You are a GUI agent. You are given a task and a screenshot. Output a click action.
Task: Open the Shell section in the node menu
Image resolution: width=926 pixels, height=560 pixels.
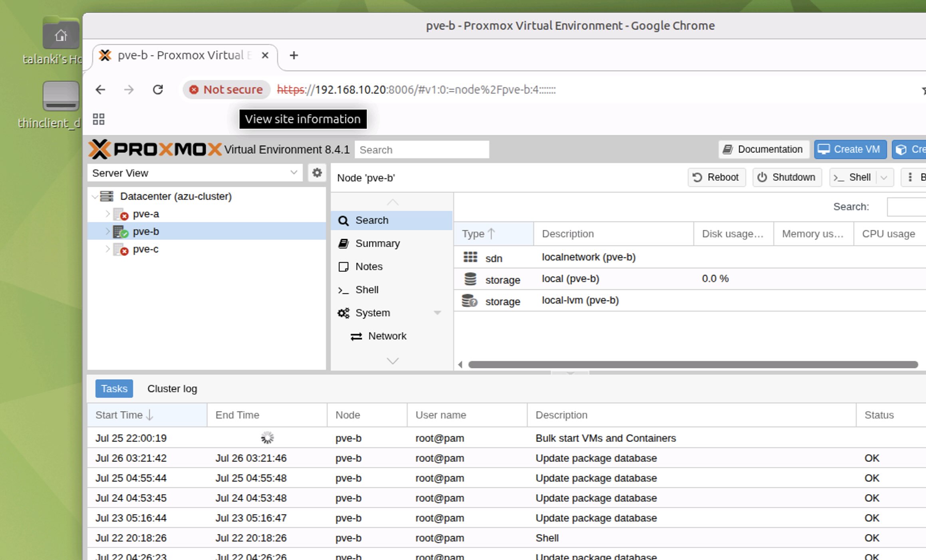[391, 290]
